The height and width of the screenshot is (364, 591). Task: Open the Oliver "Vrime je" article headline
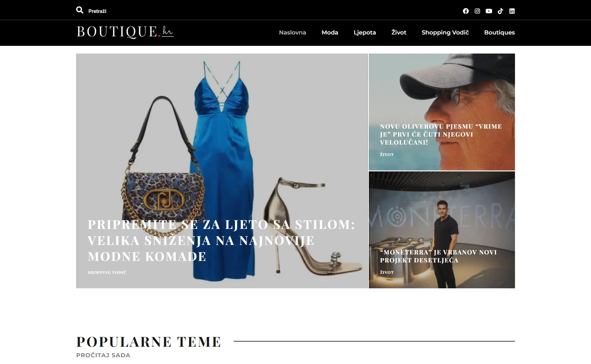[x=440, y=134]
